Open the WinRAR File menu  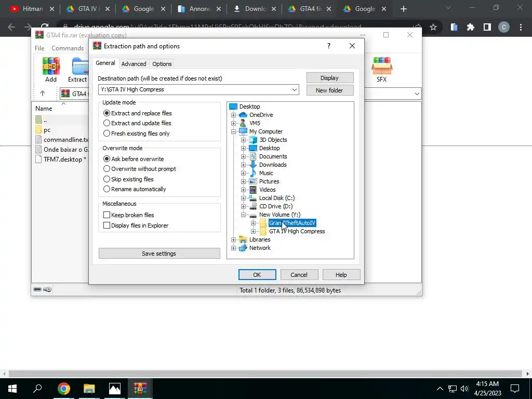(x=39, y=48)
